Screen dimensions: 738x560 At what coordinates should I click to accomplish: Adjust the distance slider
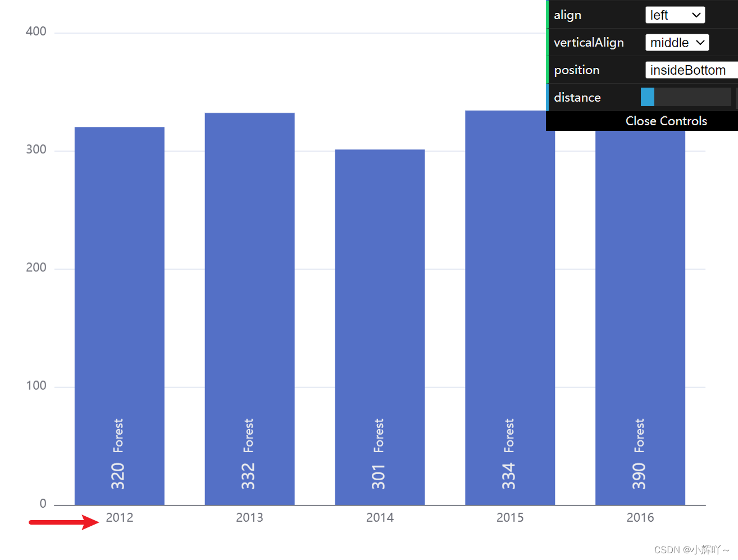(686, 97)
